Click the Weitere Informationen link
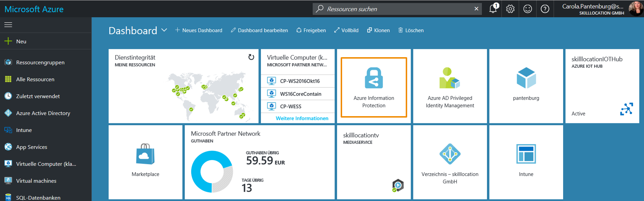 [302, 118]
